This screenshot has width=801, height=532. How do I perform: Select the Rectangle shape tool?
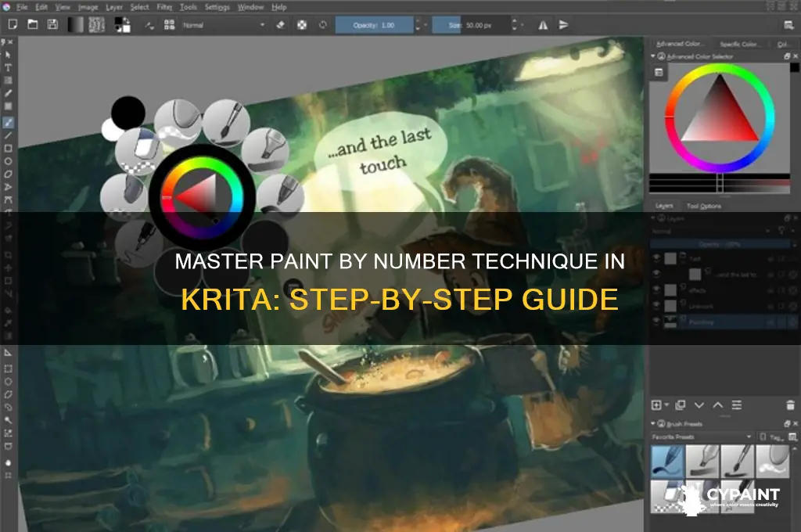(8, 148)
